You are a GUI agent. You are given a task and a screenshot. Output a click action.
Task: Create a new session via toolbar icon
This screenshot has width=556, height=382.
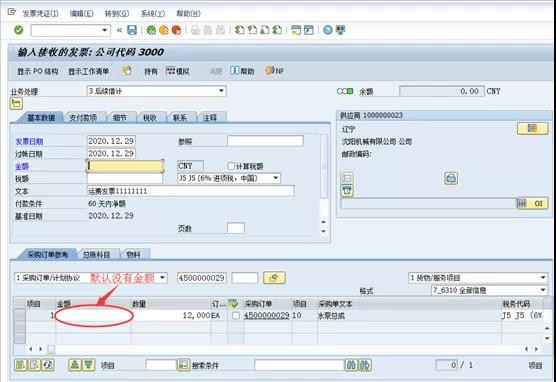296,30
